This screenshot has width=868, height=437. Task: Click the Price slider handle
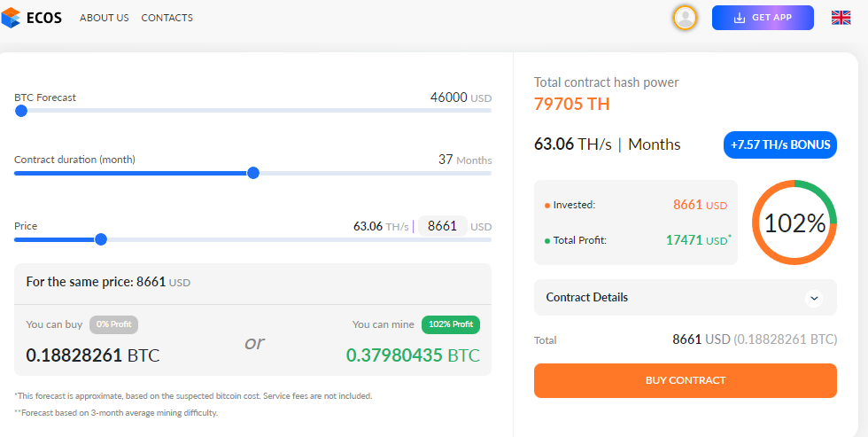tap(101, 239)
